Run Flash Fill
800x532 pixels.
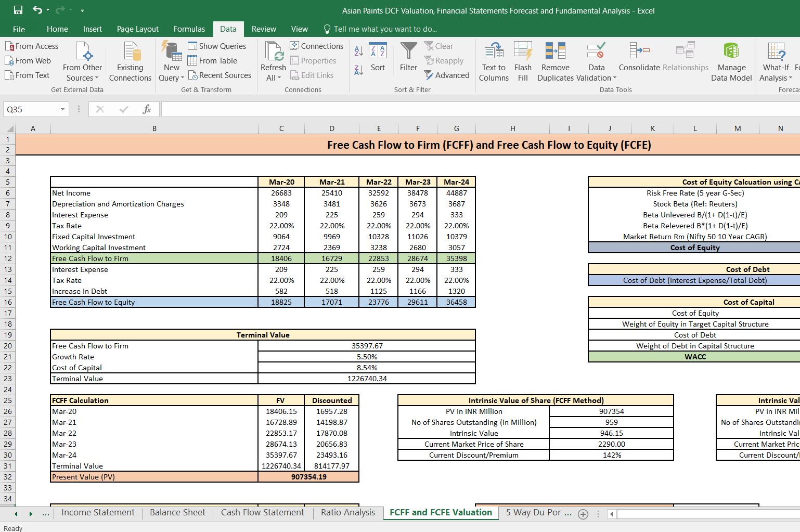click(523, 62)
